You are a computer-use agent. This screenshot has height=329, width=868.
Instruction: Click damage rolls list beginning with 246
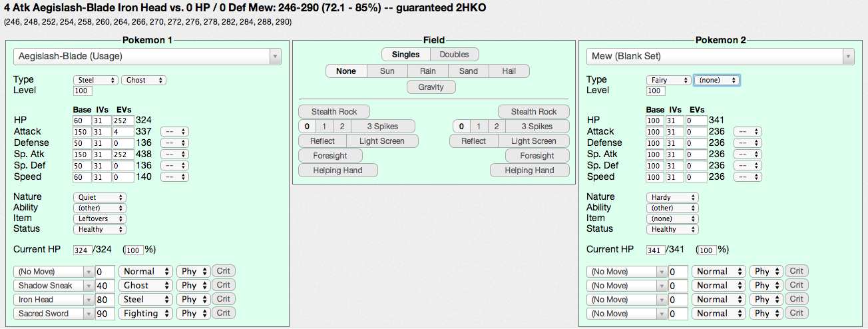point(148,22)
